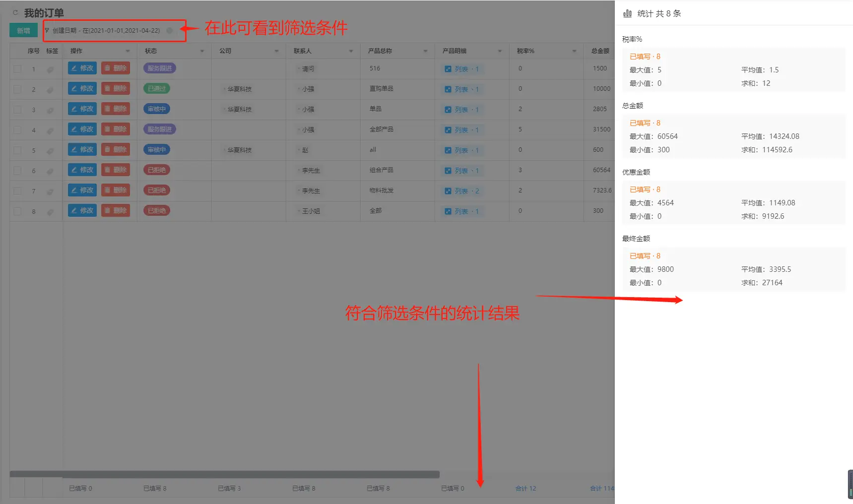The width and height of the screenshot is (853, 504).
Task: Clear the 创建日期 filter with round dot
Action: pyautogui.click(x=170, y=30)
